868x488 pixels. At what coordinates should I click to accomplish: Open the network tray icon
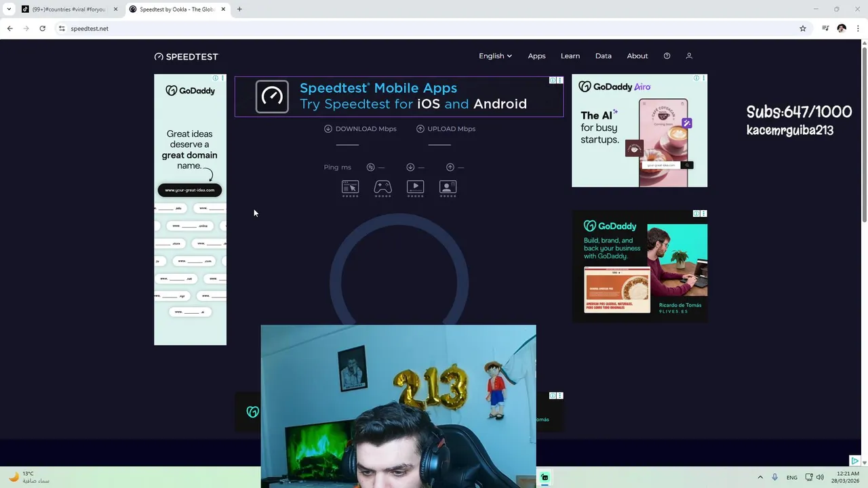809,477
